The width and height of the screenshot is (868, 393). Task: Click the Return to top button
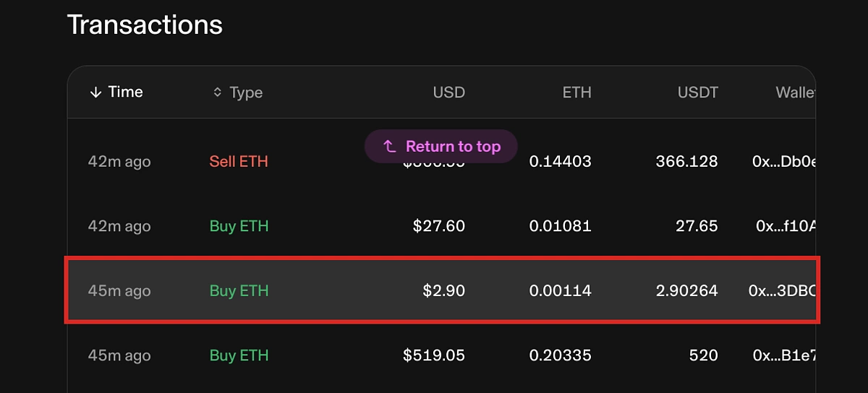point(441,147)
